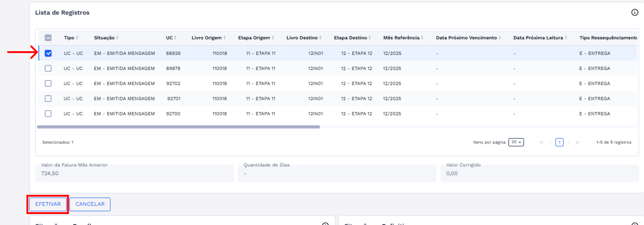
Task: Click UC value 92702
Action: [173, 83]
